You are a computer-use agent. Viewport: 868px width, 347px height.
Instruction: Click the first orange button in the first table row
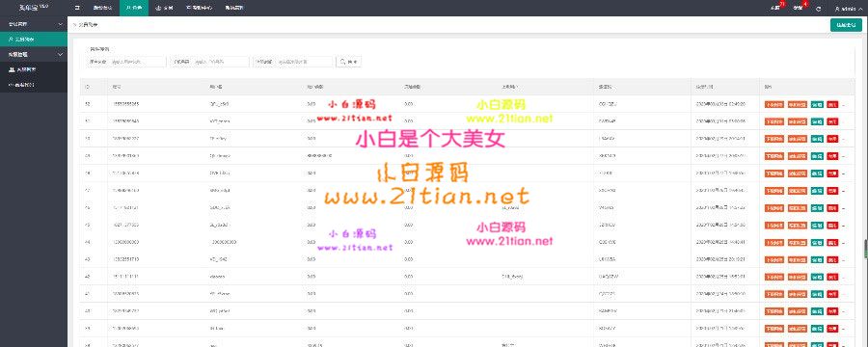point(774,104)
